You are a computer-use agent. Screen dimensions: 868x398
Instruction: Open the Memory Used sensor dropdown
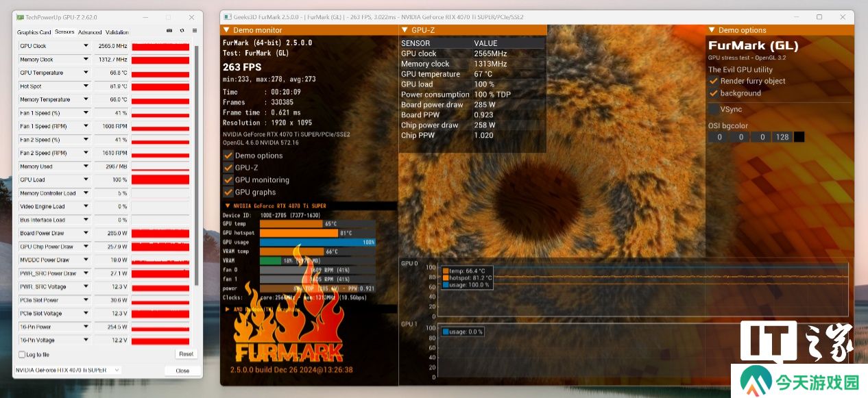(x=86, y=166)
